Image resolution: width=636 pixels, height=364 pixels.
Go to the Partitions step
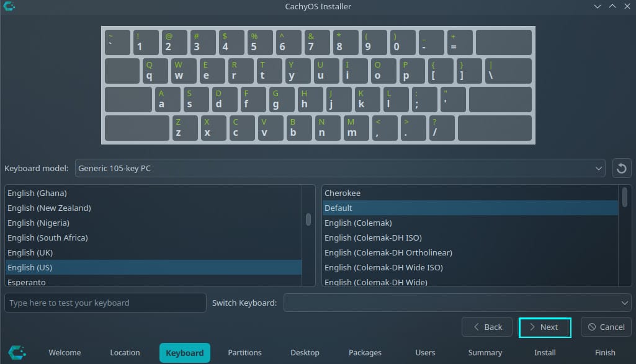(244, 353)
